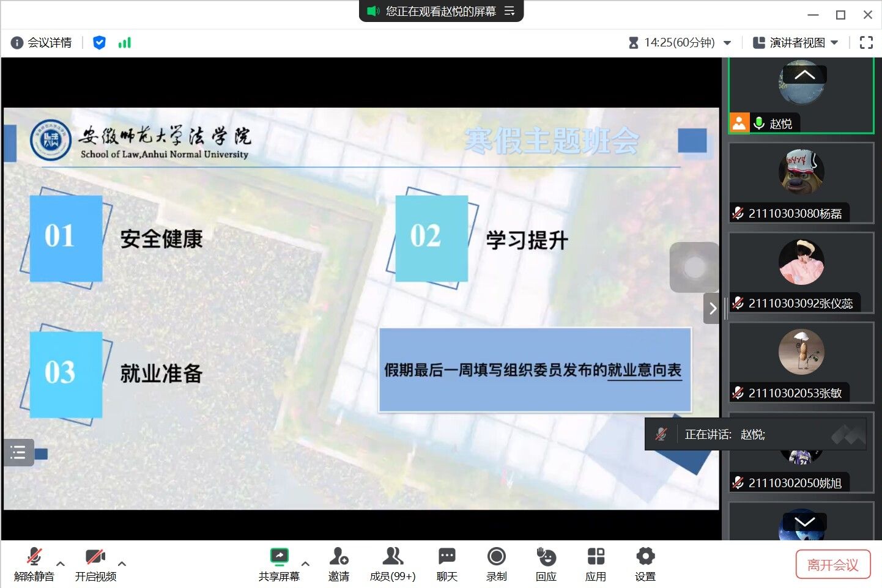Click the leave meeting button

[x=832, y=565]
